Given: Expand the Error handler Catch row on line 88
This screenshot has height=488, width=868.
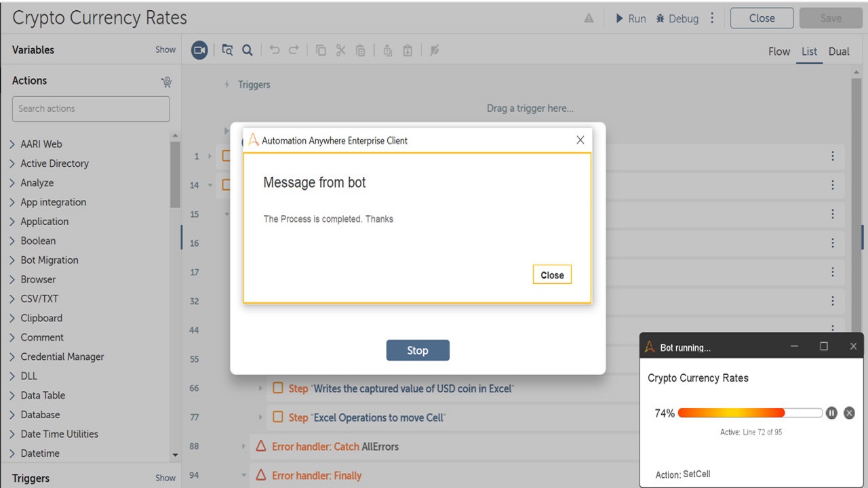Looking at the screenshot, I should point(243,447).
